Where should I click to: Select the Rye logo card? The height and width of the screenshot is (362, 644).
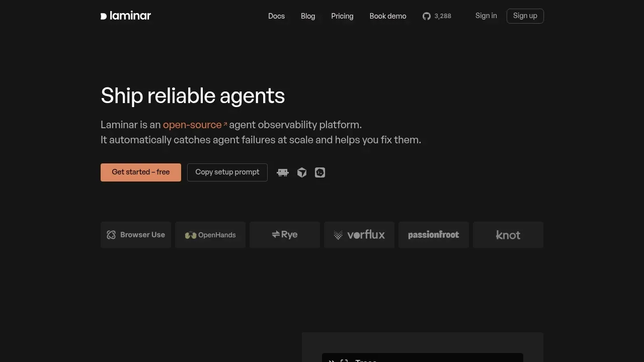pos(285,235)
